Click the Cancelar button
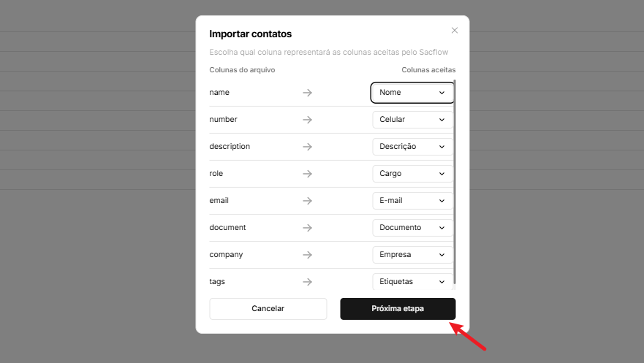The height and width of the screenshot is (363, 644). (x=268, y=308)
